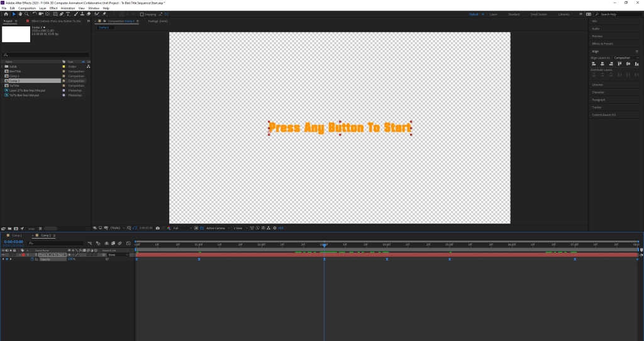Screen dimensions: 644x341
Task: Create a new composition from Project panel
Action: tap(16, 229)
